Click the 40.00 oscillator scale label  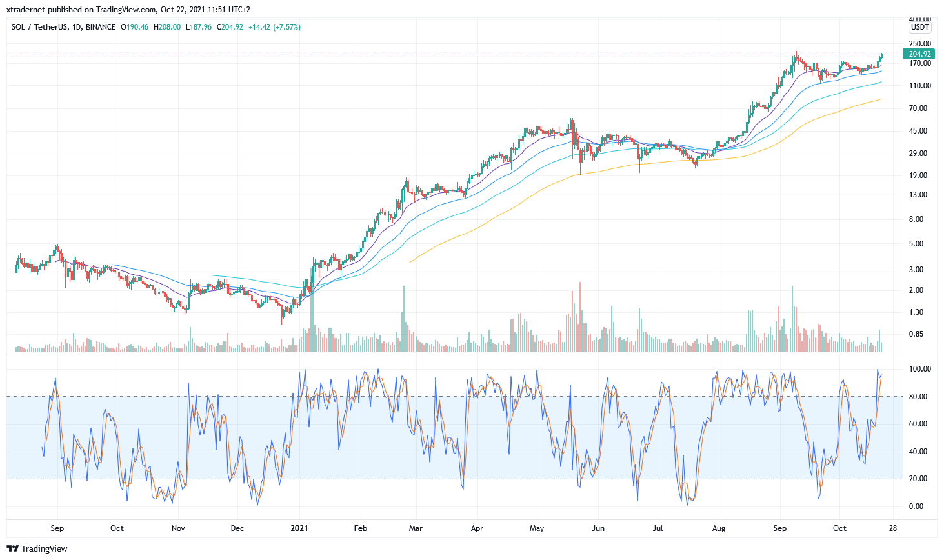[x=918, y=452]
